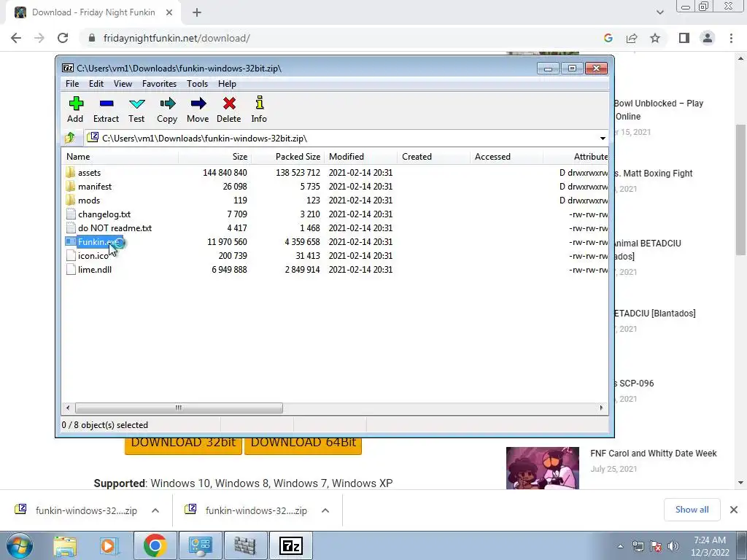Open the Tools menu
The width and height of the screenshot is (747, 560).
[x=197, y=84]
